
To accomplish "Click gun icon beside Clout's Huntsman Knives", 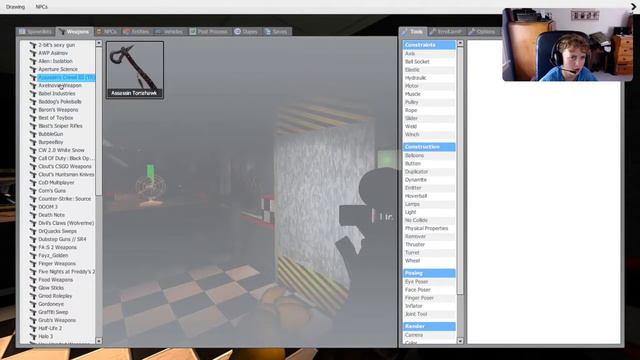I will click(x=33, y=175).
